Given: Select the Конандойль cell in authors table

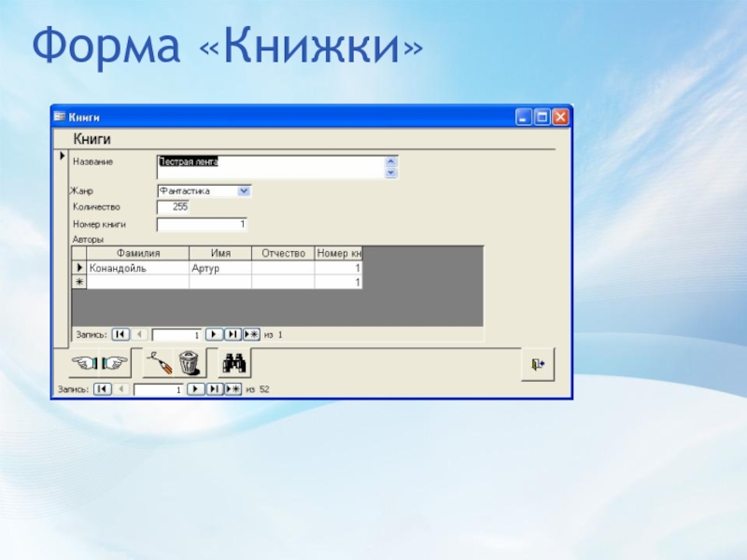Looking at the screenshot, I should point(137,268).
